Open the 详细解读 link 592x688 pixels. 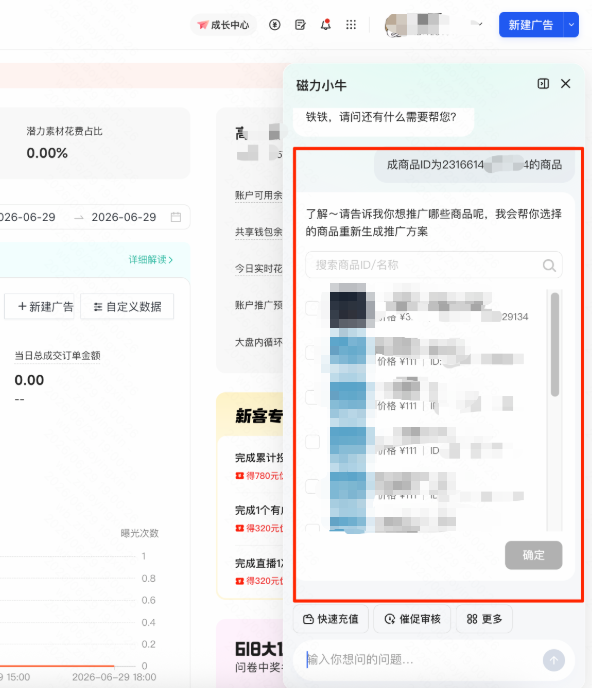click(151, 260)
